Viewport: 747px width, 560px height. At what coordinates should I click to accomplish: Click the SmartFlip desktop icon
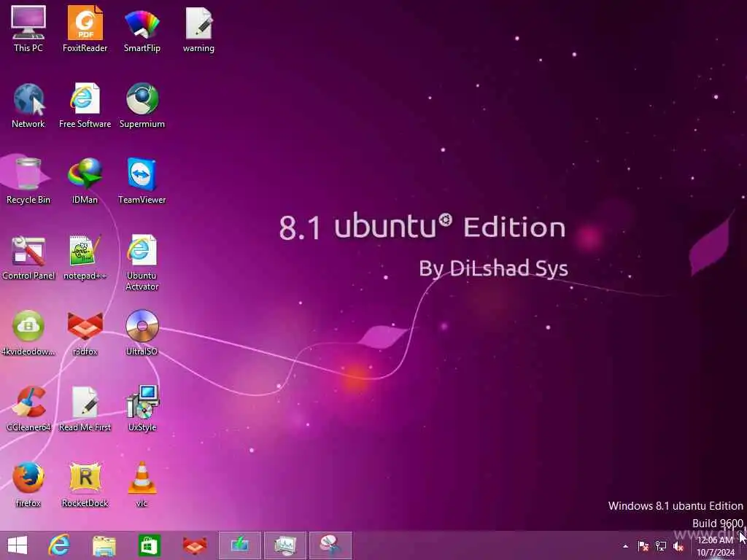142,28
